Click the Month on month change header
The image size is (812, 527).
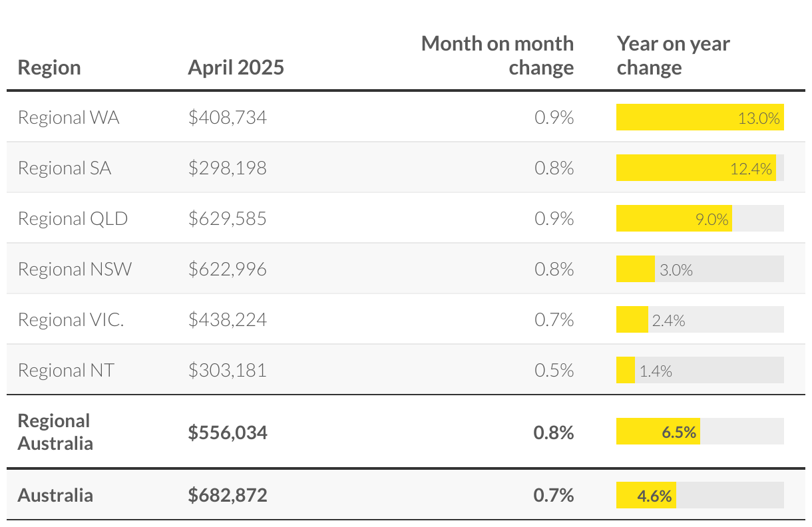click(x=498, y=56)
